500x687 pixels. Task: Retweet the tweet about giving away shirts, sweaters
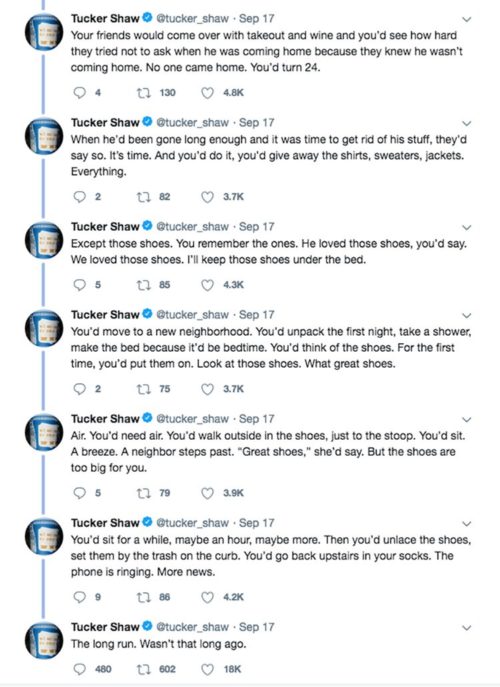(x=143, y=197)
